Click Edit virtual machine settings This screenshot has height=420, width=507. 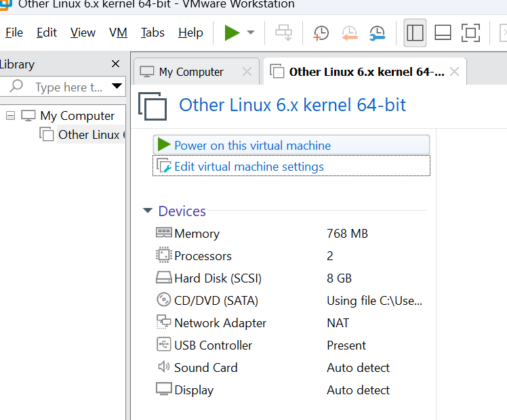coord(249,166)
